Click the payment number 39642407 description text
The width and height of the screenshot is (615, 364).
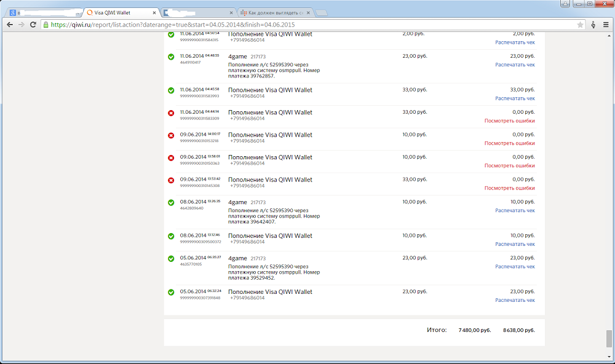[274, 216]
